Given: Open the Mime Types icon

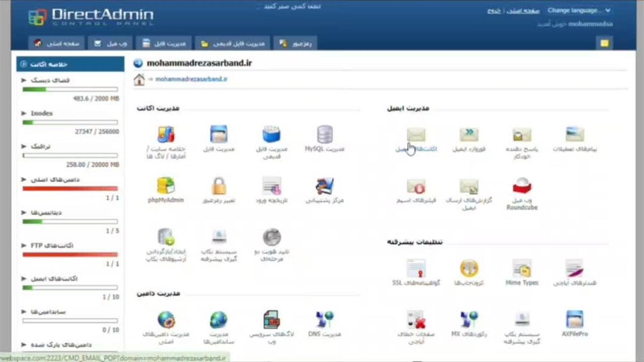Looking at the screenshot, I should (x=522, y=269).
